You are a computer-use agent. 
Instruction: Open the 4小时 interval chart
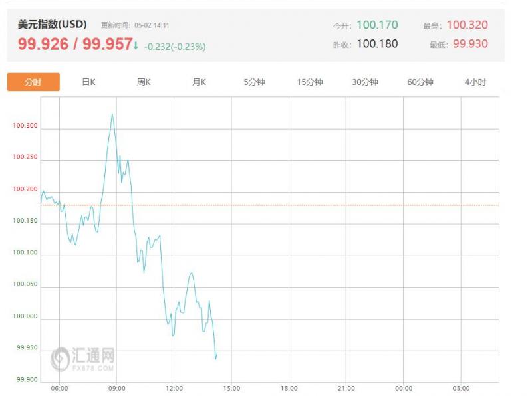475,82
